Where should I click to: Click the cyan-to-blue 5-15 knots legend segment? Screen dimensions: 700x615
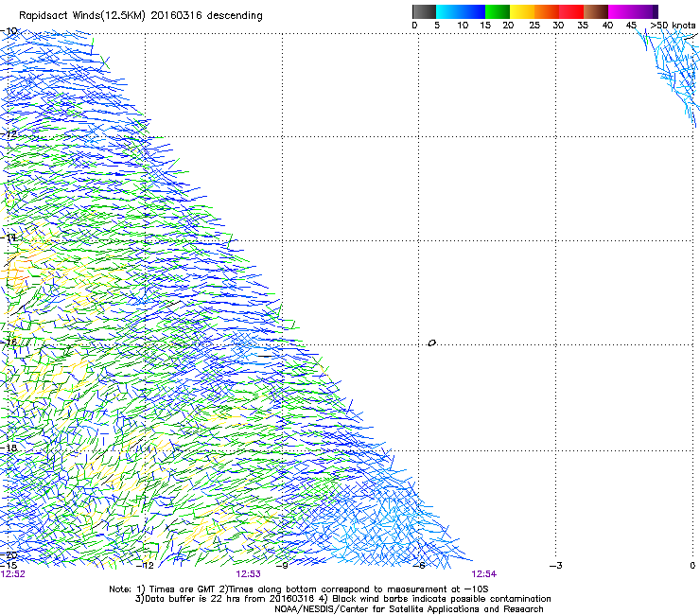point(461,11)
